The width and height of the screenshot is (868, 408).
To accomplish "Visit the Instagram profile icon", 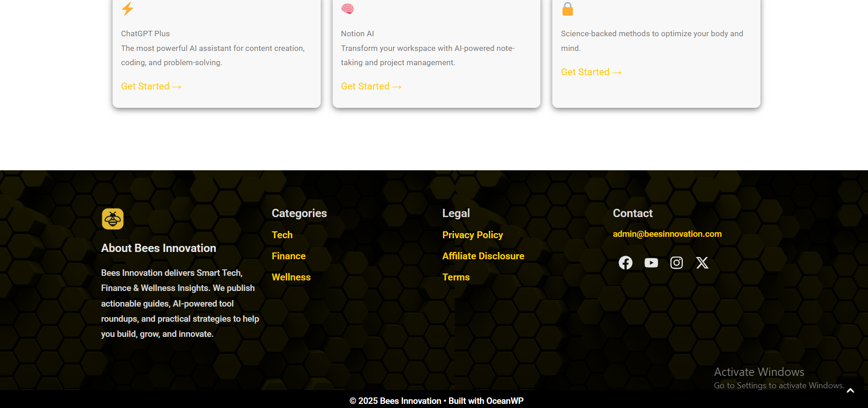I will 676,263.
